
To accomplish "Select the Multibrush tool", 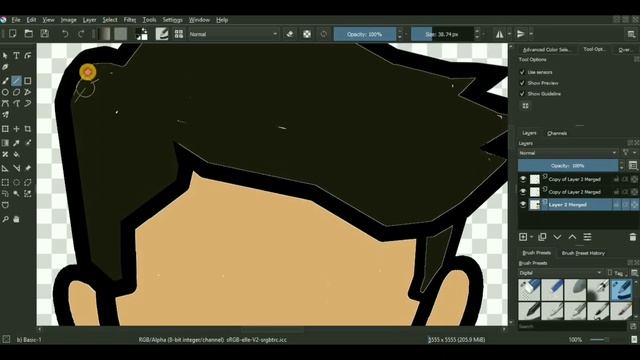I will click(x=5, y=115).
